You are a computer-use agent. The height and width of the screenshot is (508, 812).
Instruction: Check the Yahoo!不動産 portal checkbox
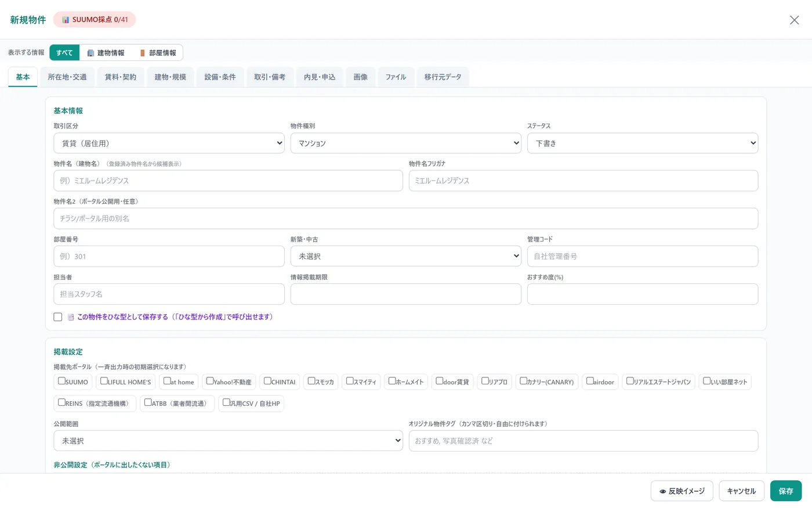(210, 381)
